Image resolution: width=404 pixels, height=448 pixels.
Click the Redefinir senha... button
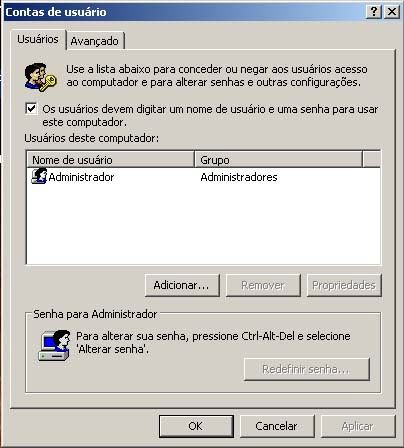pyautogui.click(x=307, y=369)
